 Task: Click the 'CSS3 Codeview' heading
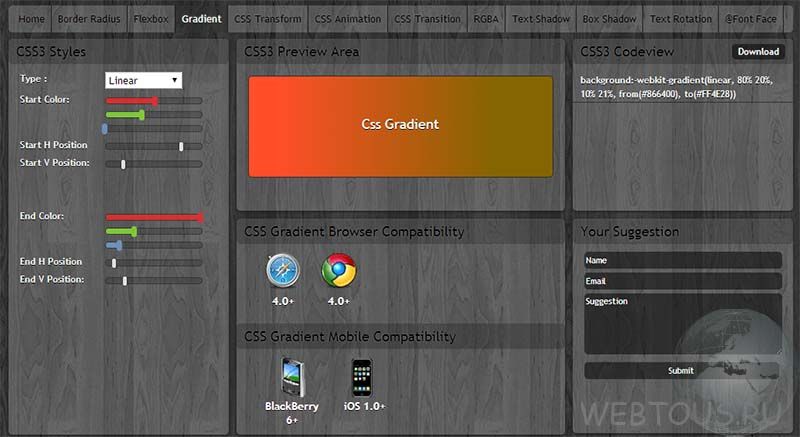pyautogui.click(x=627, y=52)
